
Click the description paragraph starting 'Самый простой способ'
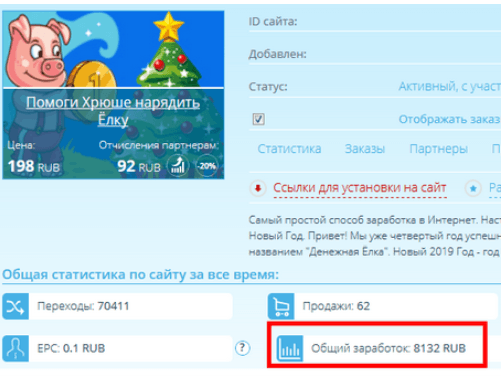[x=374, y=236]
